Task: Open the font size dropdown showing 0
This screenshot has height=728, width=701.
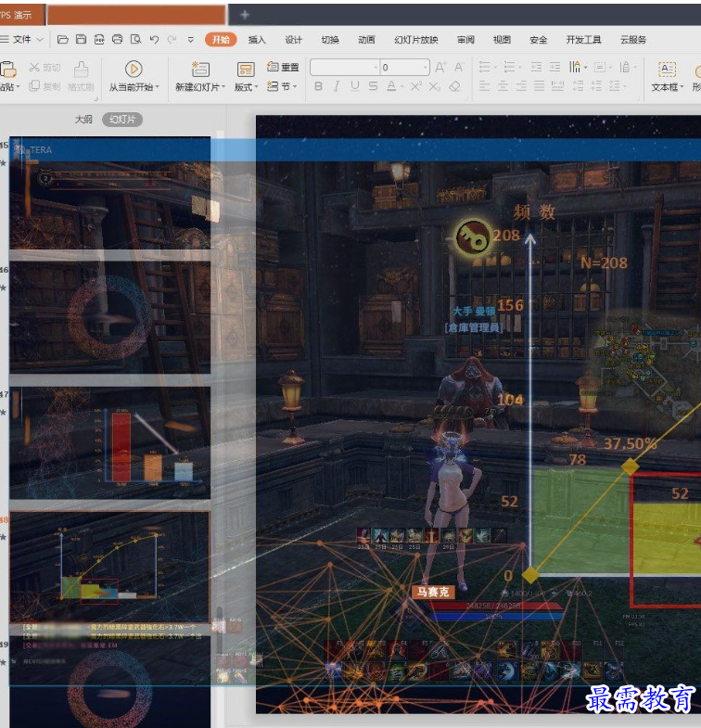Action: point(405,68)
